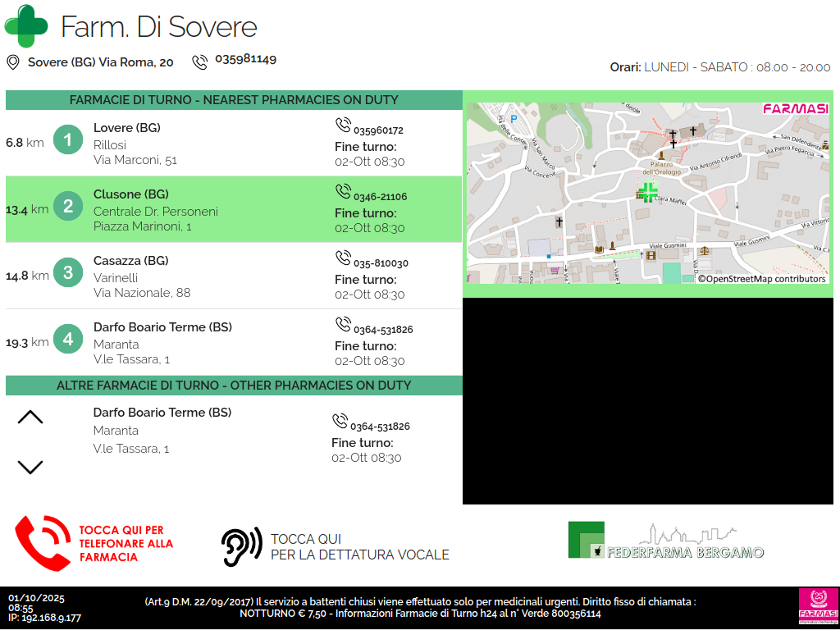
Task: Tap 'Tocca qui per la dettatura vocale'
Action: coord(359,547)
